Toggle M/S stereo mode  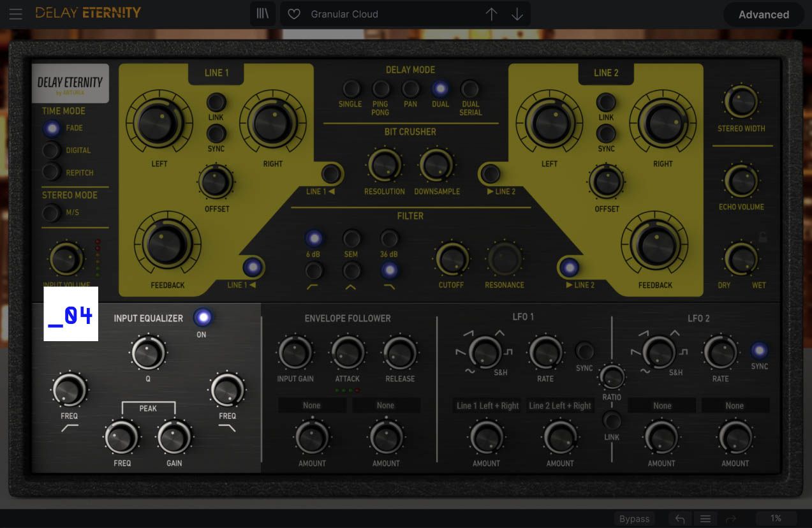[52, 212]
